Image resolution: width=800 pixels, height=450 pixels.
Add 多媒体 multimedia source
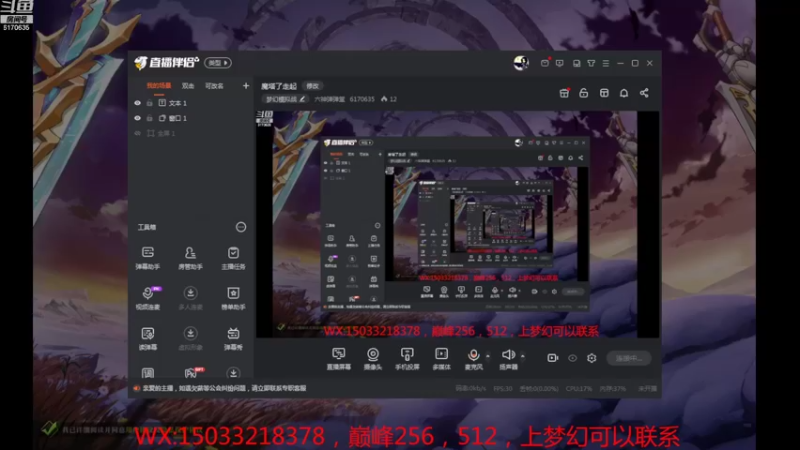[441, 358]
